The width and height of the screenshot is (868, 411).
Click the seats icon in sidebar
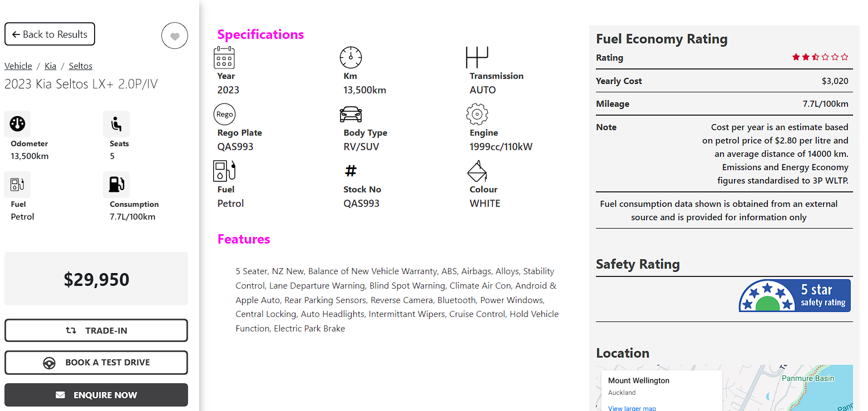click(116, 124)
